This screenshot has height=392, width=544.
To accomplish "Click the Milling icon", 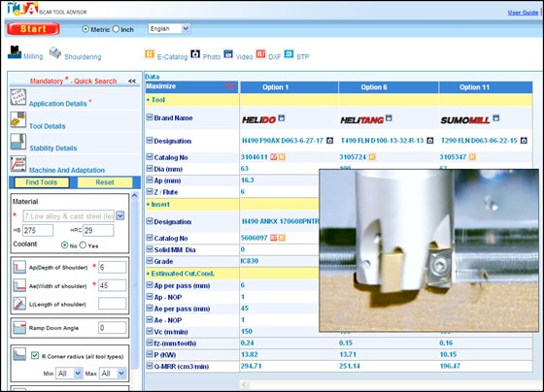I will pyautogui.click(x=15, y=52).
